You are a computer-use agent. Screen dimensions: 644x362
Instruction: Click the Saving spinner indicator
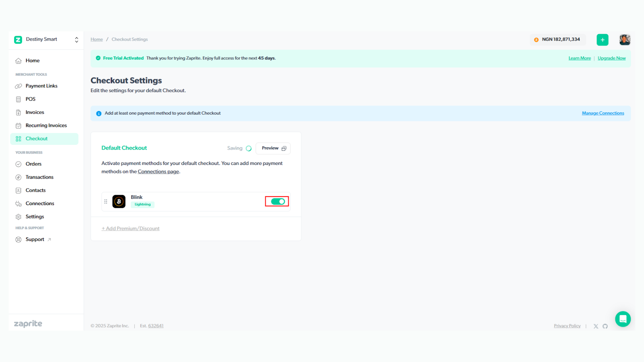tap(249, 148)
